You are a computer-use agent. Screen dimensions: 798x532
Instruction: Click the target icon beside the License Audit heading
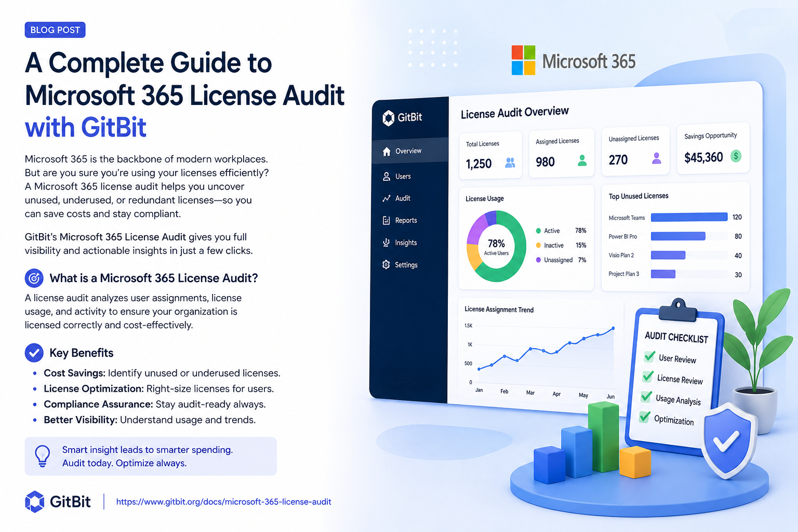(34, 278)
